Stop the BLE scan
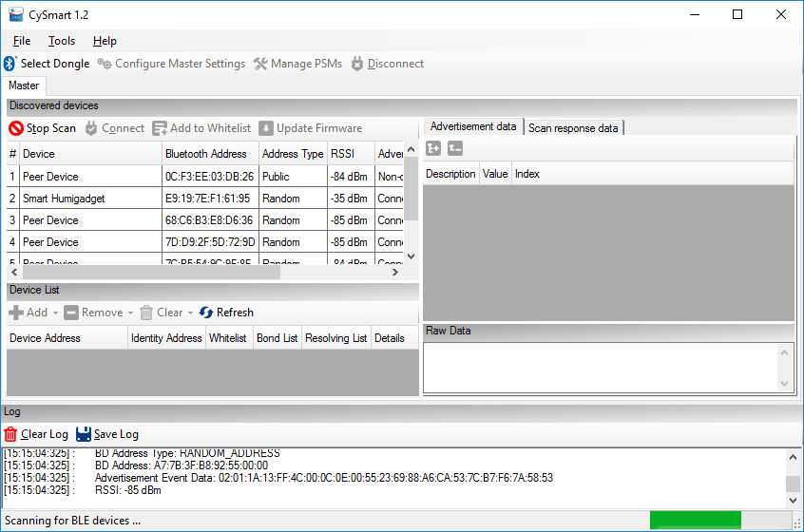 42,128
